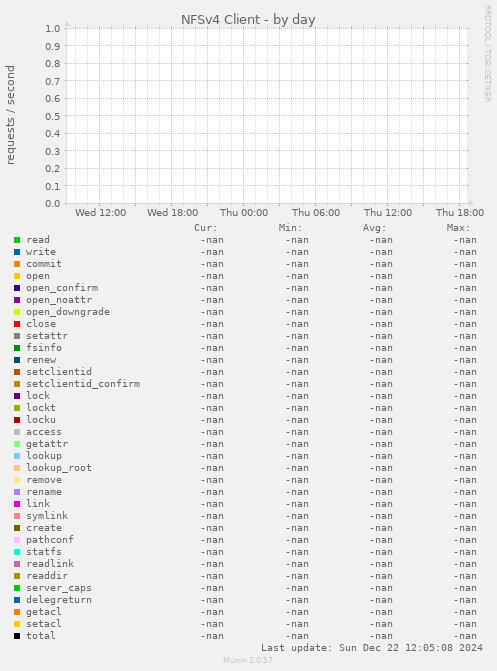Click the setclientid_confirm legend label

pos(83,384)
